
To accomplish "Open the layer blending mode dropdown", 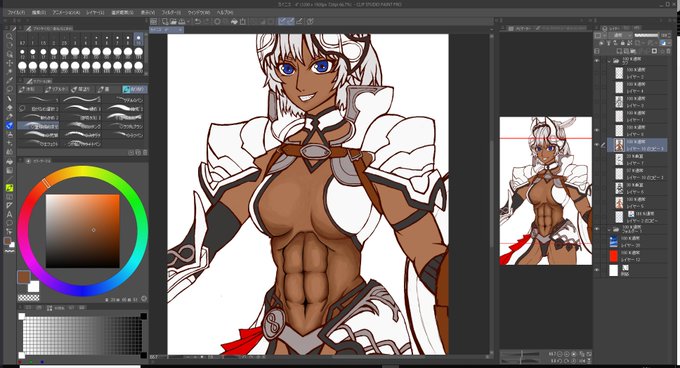I will point(621,35).
